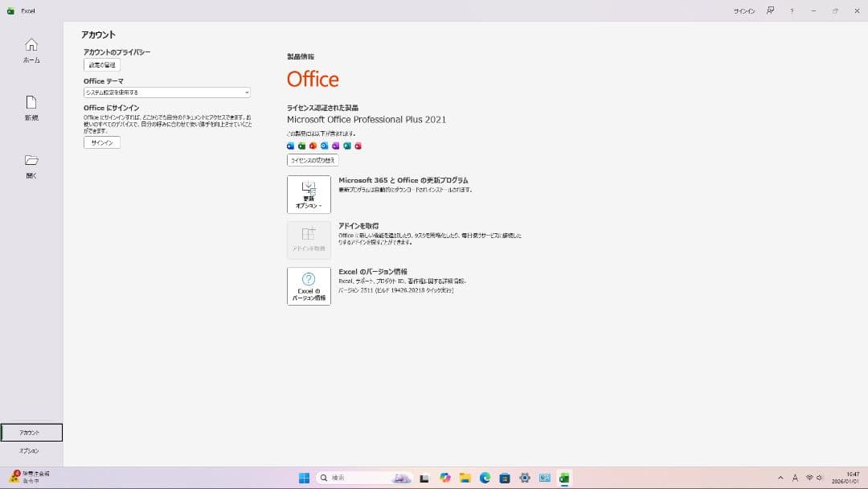
Task: Click the 開く icon in the sidebar
Action: coord(31,166)
